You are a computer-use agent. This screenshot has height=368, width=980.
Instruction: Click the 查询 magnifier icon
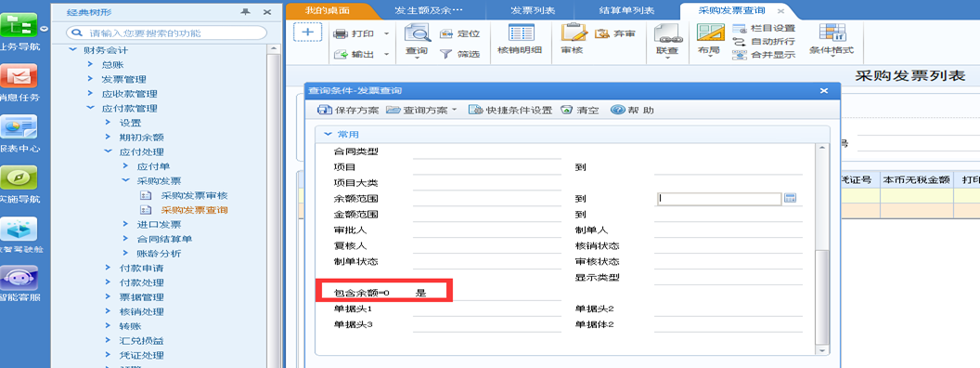(x=417, y=33)
